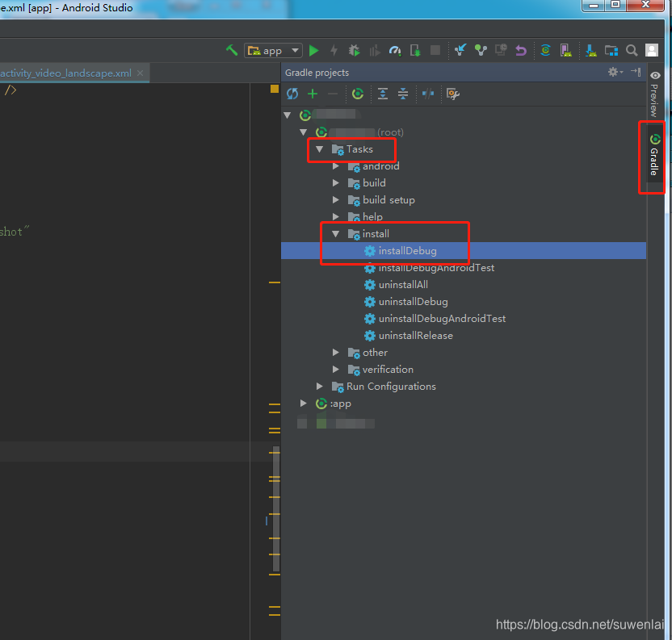The image size is (672, 640).
Task: Attach a Gradle project with the plus icon
Action: 313,94
